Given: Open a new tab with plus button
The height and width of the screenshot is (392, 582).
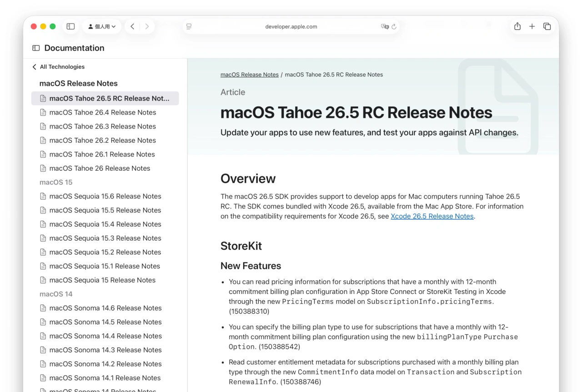Looking at the screenshot, I should point(532,26).
